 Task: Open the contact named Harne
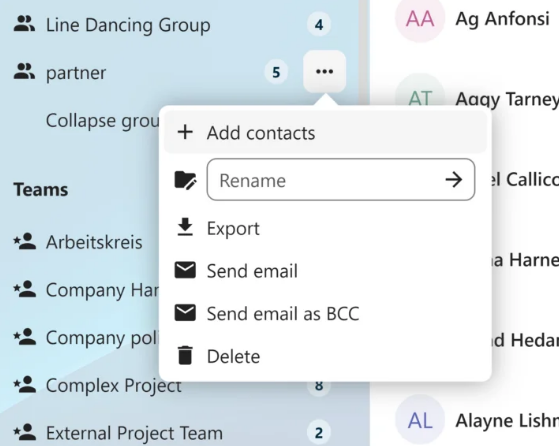[525, 260]
